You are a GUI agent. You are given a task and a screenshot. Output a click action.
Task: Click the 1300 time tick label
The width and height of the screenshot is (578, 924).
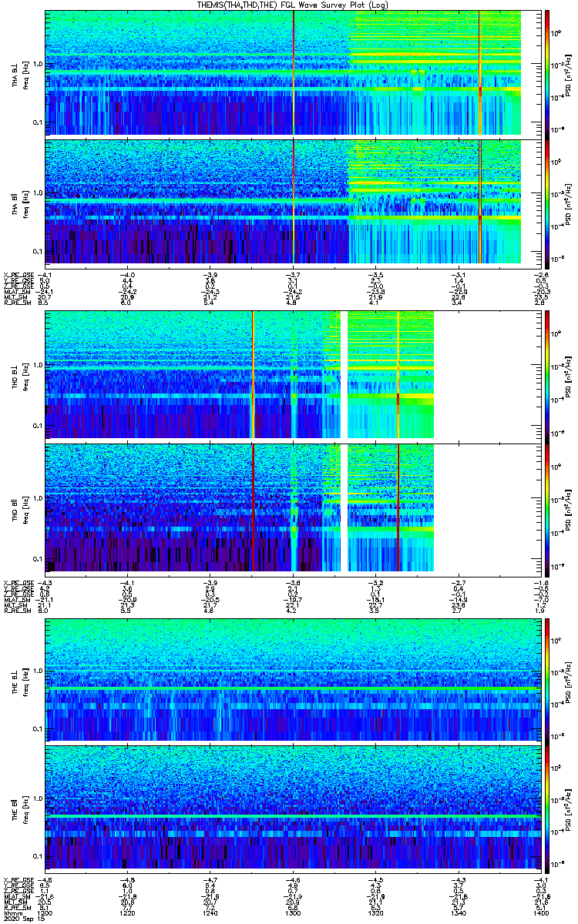[x=293, y=914]
